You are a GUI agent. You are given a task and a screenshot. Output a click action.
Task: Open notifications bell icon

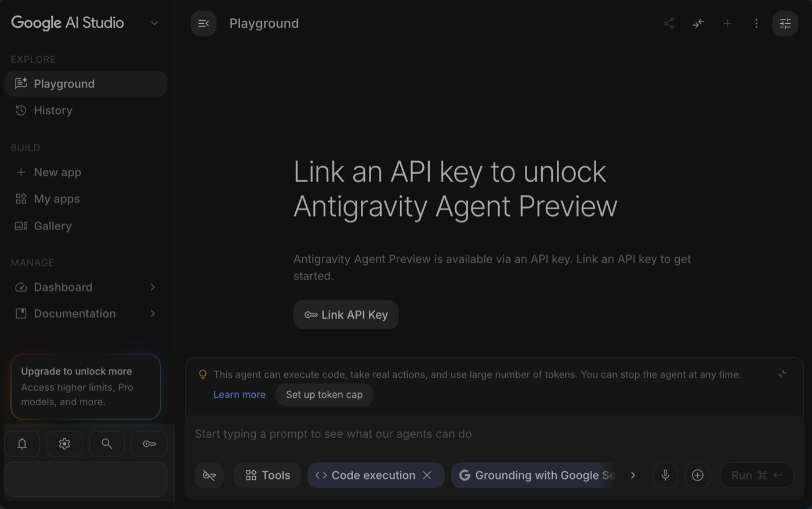22,443
